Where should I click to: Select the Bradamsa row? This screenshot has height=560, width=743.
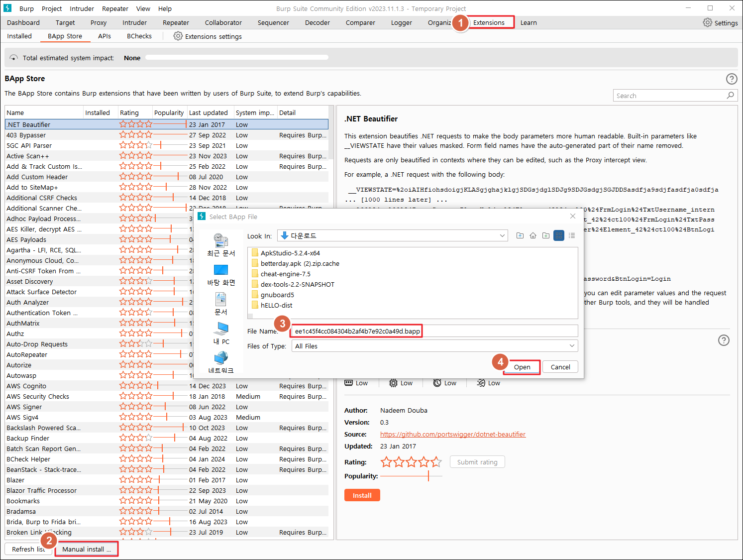[x=167, y=511]
